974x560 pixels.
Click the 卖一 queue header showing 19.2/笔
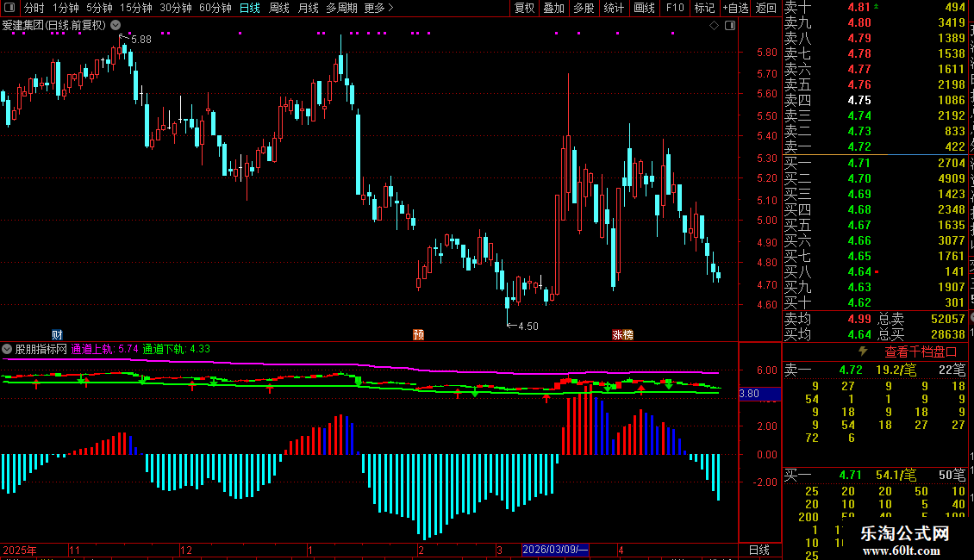tap(875, 370)
